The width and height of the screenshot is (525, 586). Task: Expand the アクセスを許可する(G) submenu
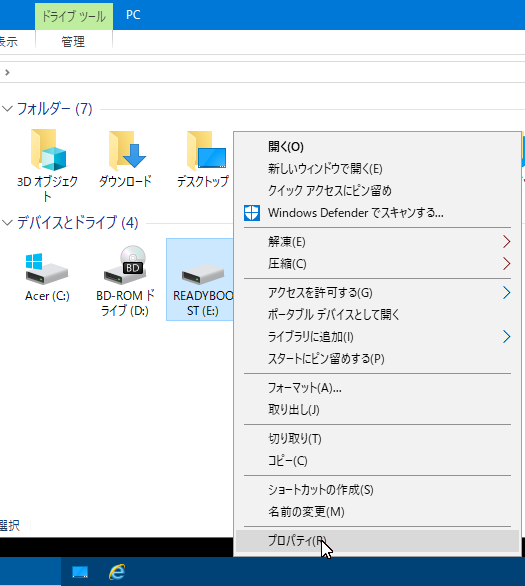pyautogui.click(x=377, y=293)
